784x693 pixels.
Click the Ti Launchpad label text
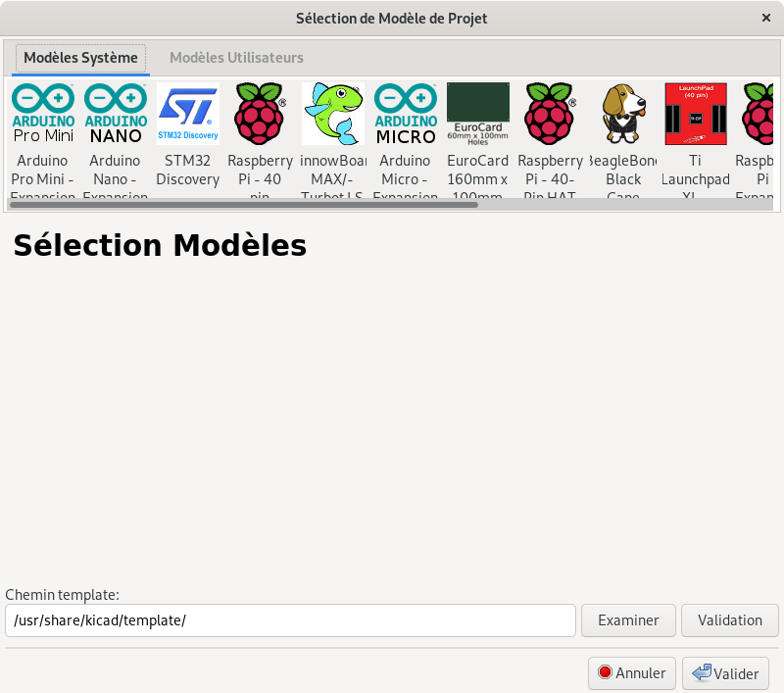pyautogui.click(x=696, y=170)
